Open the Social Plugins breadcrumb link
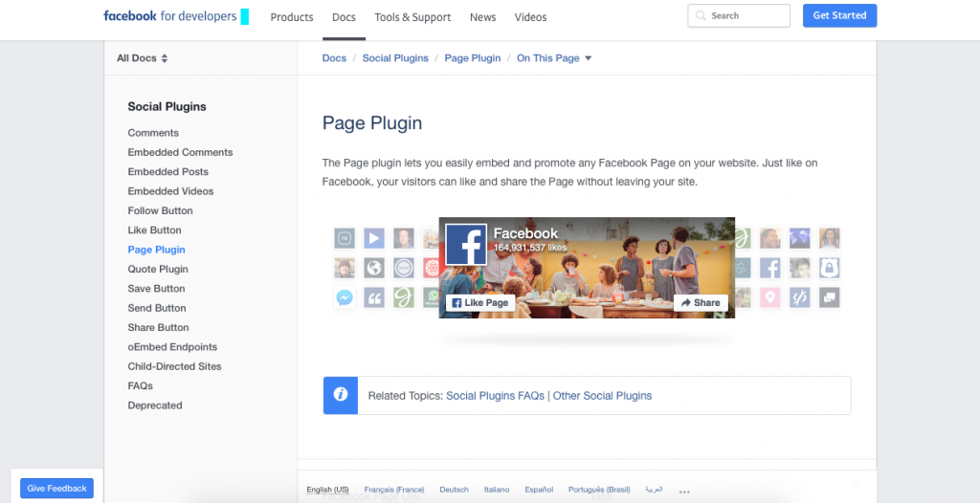This screenshot has height=503, width=980. [395, 58]
